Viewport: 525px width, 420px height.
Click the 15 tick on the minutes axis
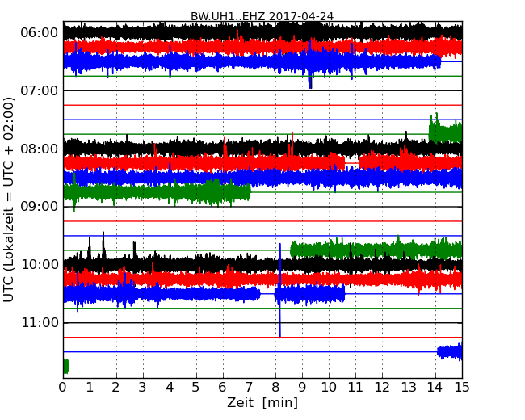pos(462,388)
